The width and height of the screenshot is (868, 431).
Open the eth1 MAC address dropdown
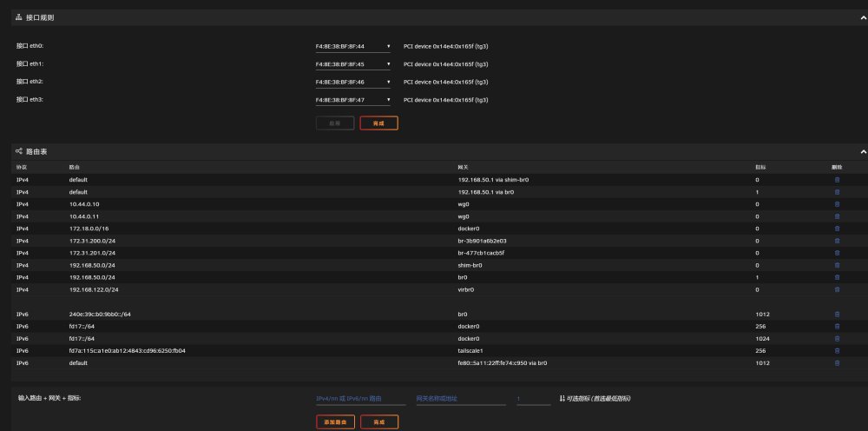tap(352, 64)
